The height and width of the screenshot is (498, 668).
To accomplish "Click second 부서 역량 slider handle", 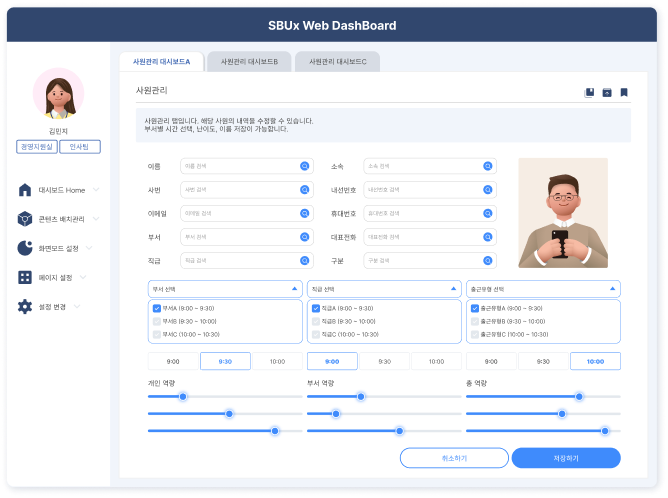I will tap(336, 414).
